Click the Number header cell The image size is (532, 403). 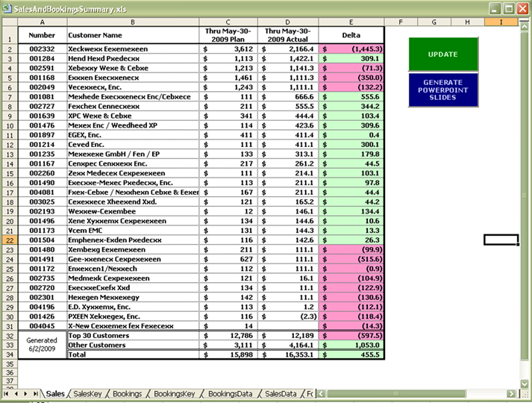click(x=42, y=35)
